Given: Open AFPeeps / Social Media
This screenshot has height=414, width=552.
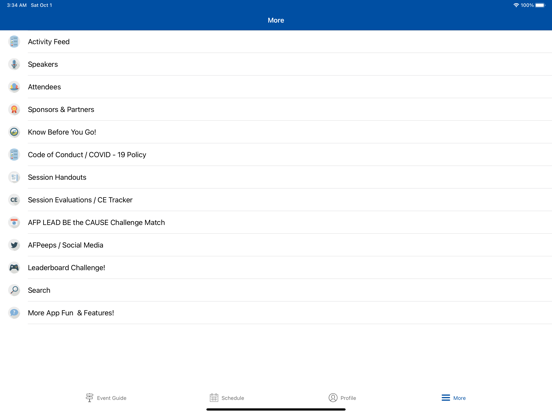Looking at the screenshot, I should click(276, 245).
